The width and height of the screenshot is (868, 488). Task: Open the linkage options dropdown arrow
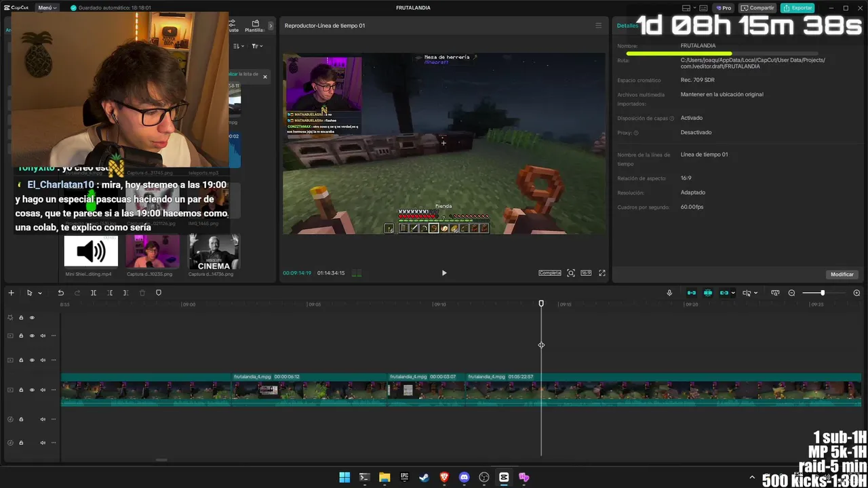pos(733,293)
